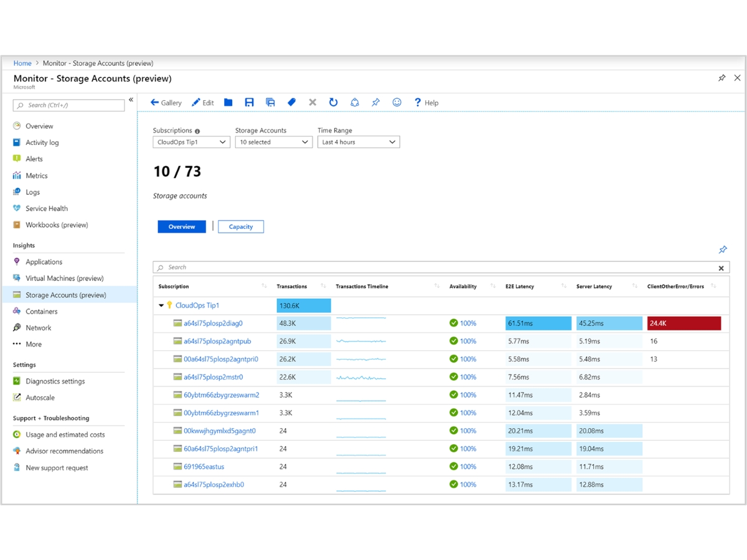The width and height of the screenshot is (747, 560).
Task: Click the Subscriptions info icon
Action: coord(197,131)
